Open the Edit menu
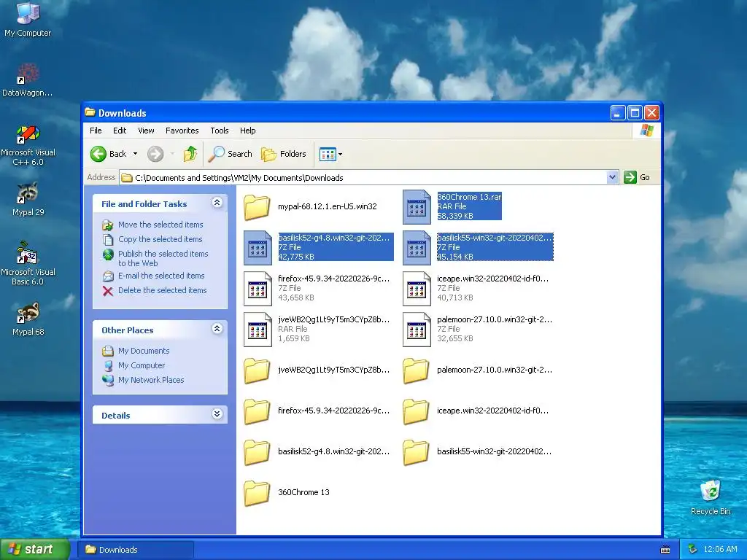Image resolution: width=747 pixels, height=560 pixels. click(x=120, y=131)
